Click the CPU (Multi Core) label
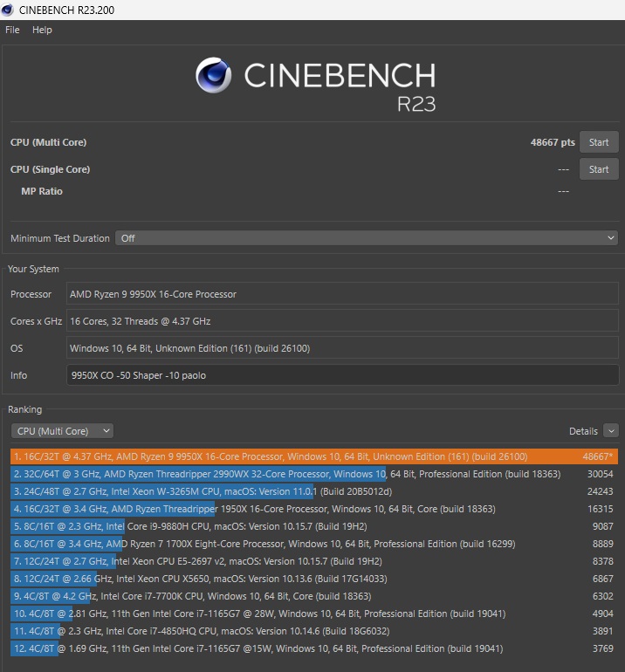This screenshot has width=625, height=672. coord(48,142)
